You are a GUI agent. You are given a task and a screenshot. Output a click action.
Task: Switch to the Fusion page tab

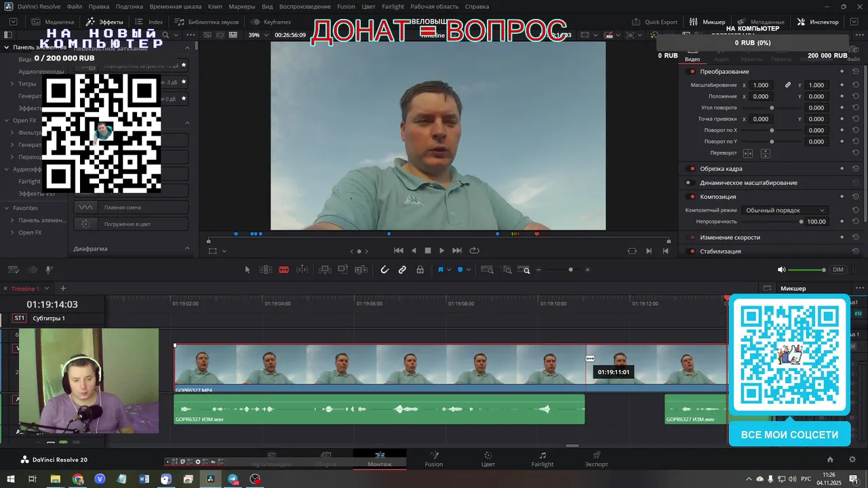pyautogui.click(x=434, y=460)
